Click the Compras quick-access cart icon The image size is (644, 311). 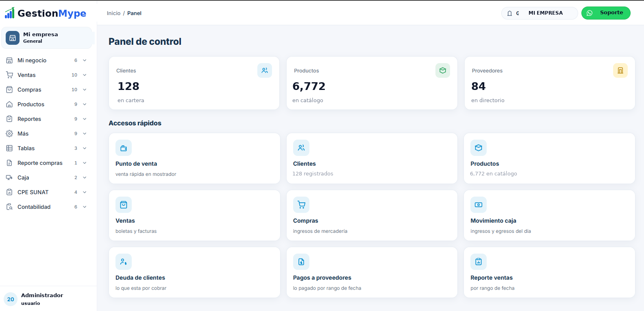tap(301, 205)
